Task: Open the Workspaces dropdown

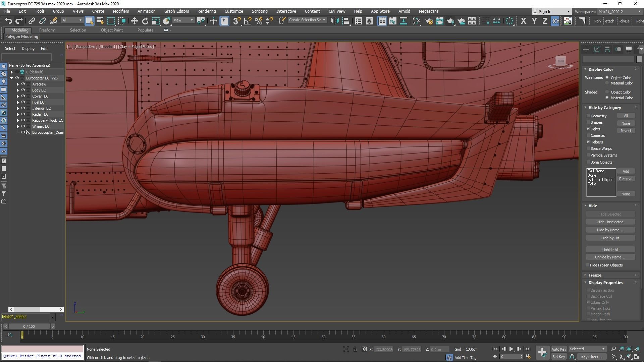Action: click(x=619, y=12)
